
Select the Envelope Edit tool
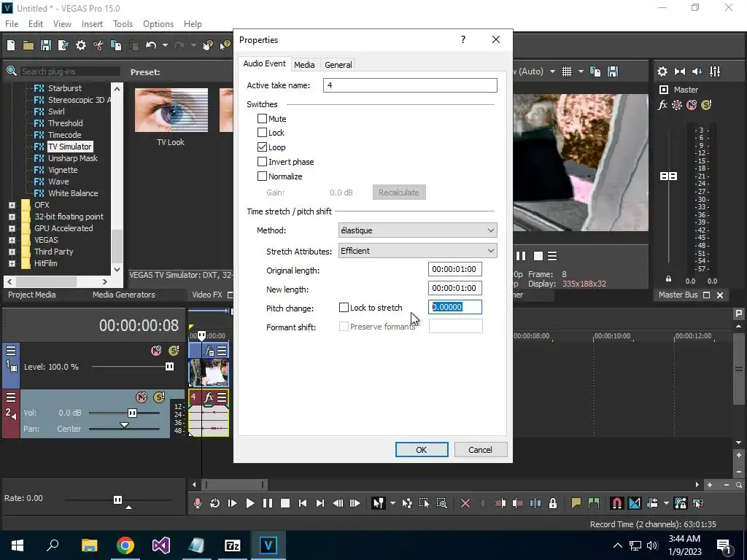tap(407, 503)
